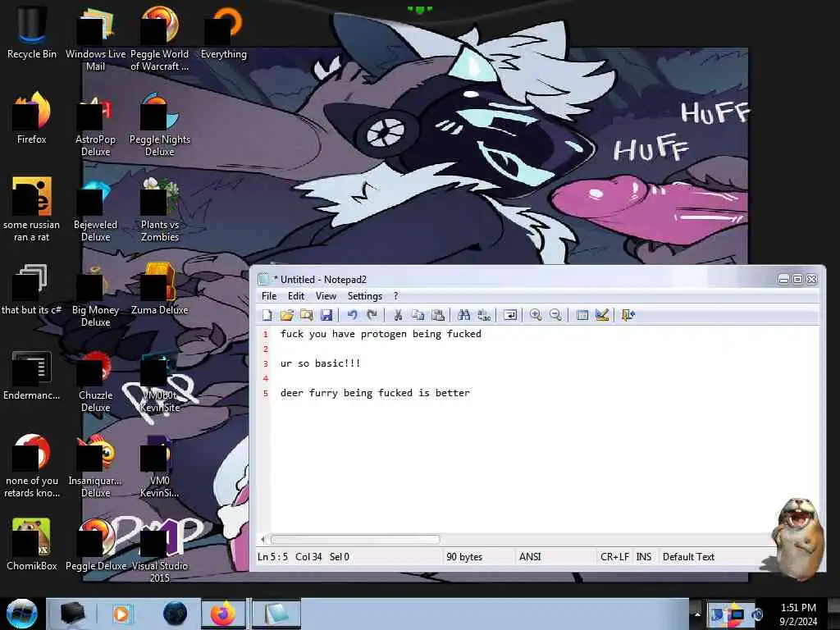Open the Windows Start menu orb
The width and height of the screenshot is (840, 630).
[x=22, y=614]
